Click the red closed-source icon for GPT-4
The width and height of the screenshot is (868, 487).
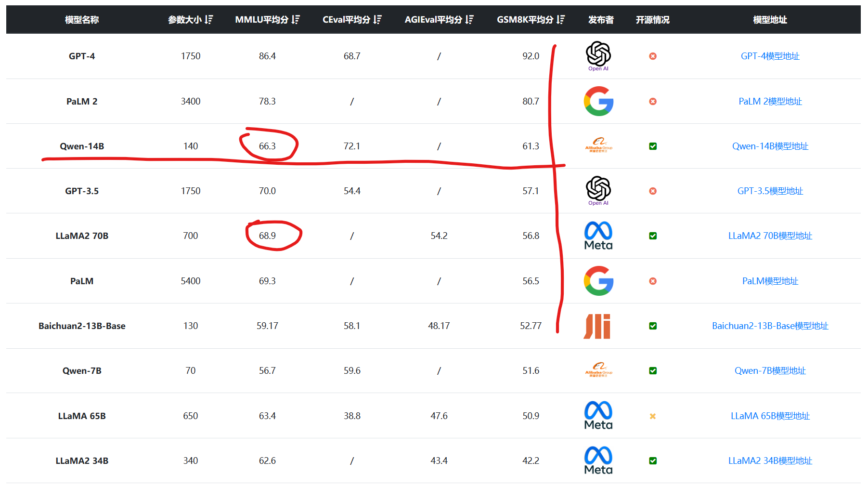coord(653,56)
